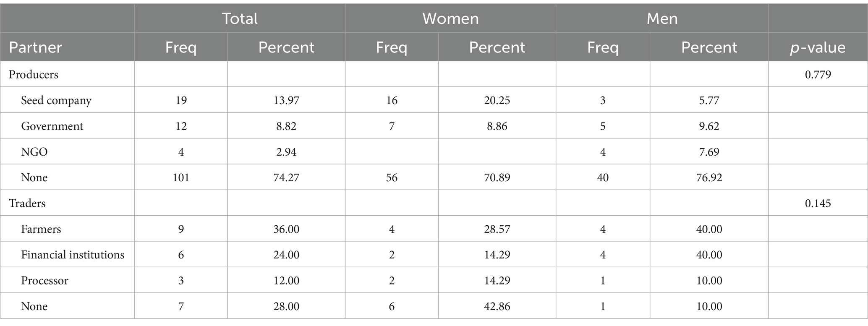The image size is (868, 326).
Task: Select the Women group header
Action: pos(450,18)
